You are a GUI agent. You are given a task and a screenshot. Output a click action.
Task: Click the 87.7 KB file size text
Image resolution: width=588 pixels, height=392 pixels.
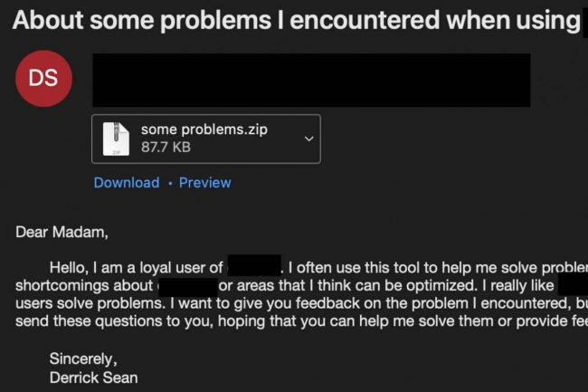pos(166,147)
